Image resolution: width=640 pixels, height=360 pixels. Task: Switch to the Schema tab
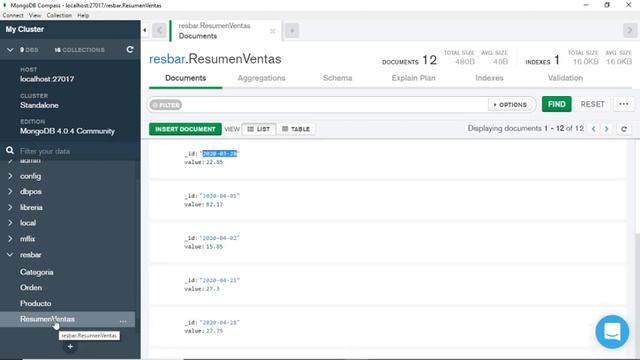coord(337,78)
